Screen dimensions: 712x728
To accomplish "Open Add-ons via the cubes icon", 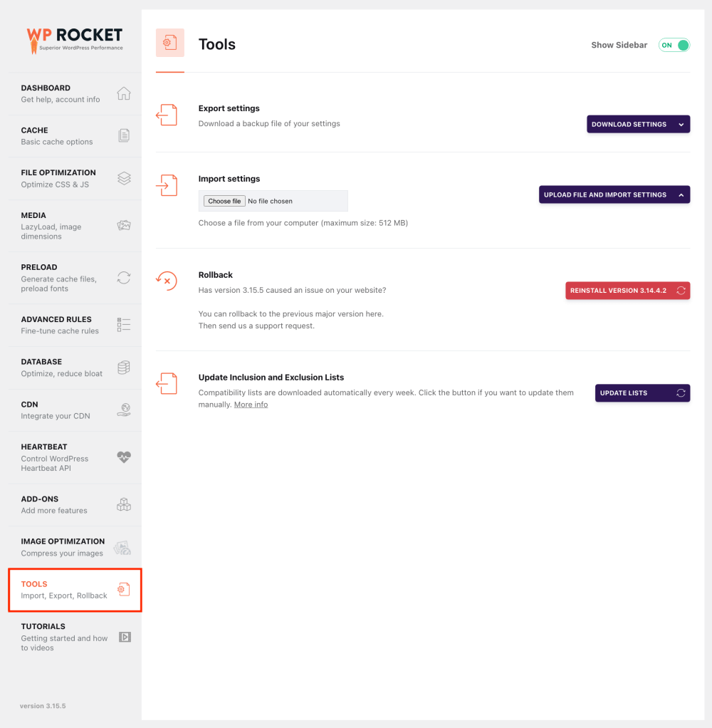I will (x=124, y=504).
